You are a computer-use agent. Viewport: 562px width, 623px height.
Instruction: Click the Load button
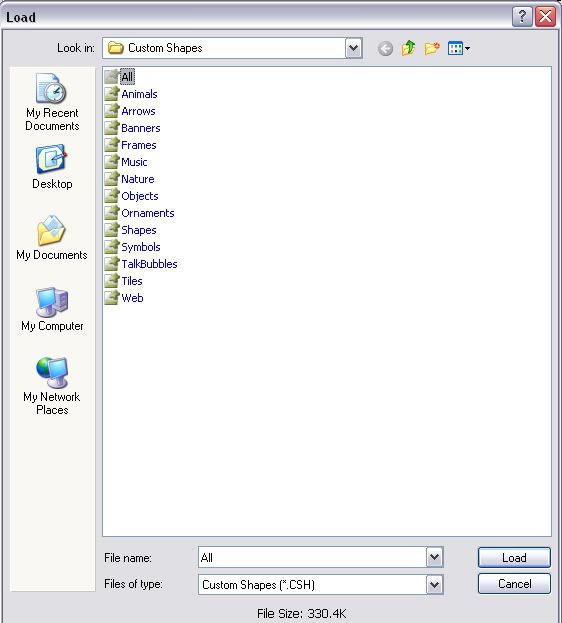514,557
